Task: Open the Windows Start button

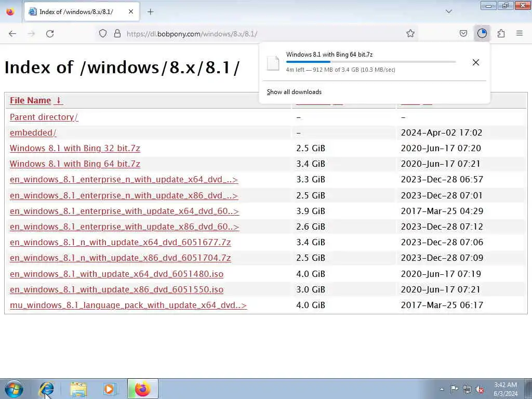Action: pos(14,389)
